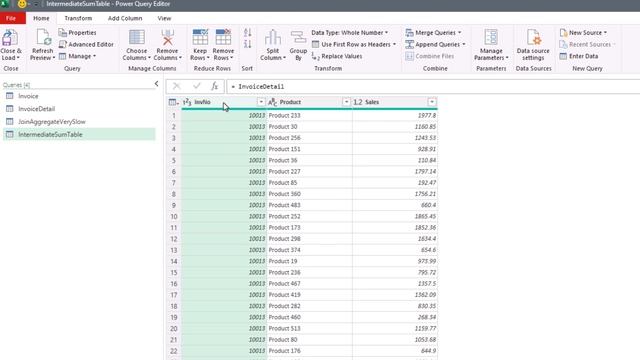Click the Remove Columns icon
Viewport: 640px width, 360px height.
(167, 38)
